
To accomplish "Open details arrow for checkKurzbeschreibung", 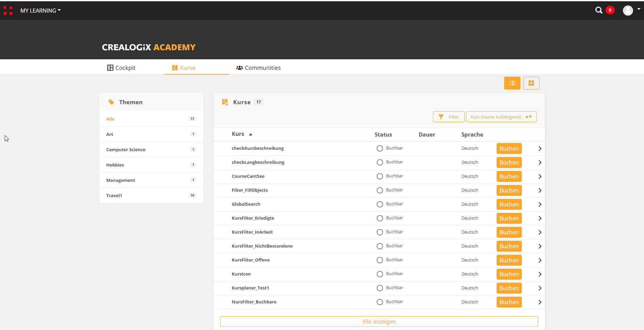I will point(540,148).
